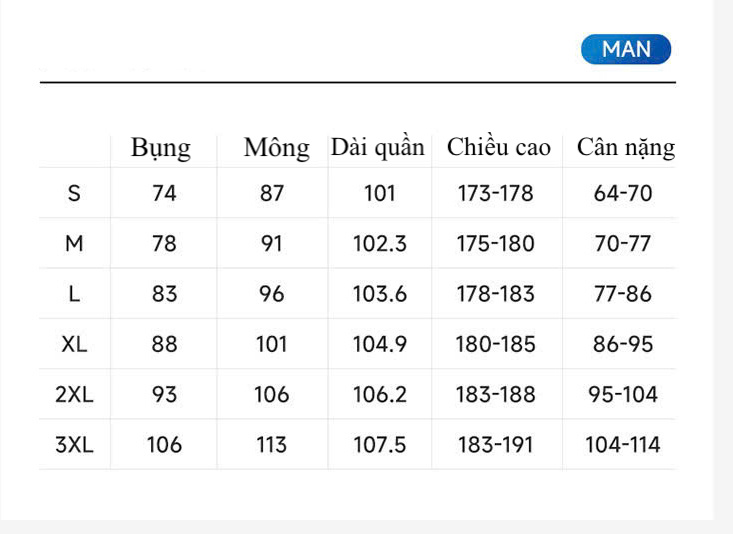This screenshot has width=733, height=534.
Task: Pick the 2XL size row label
Action: pos(74,395)
